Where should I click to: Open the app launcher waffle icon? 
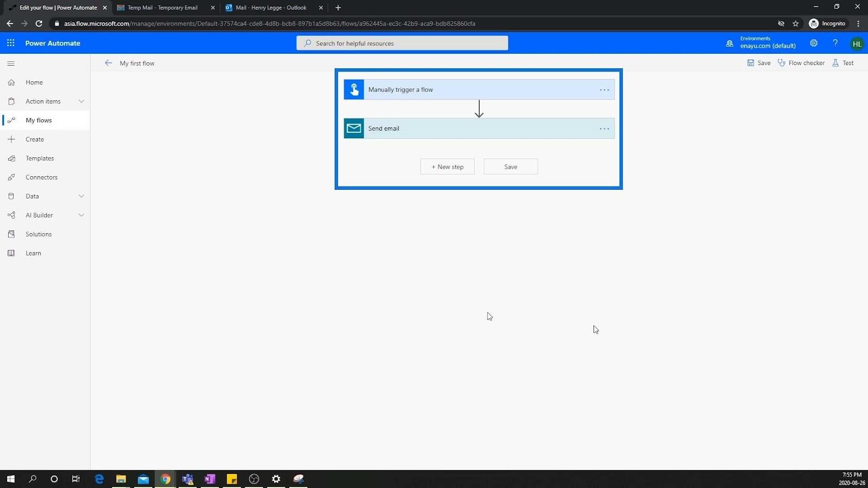[x=11, y=43]
